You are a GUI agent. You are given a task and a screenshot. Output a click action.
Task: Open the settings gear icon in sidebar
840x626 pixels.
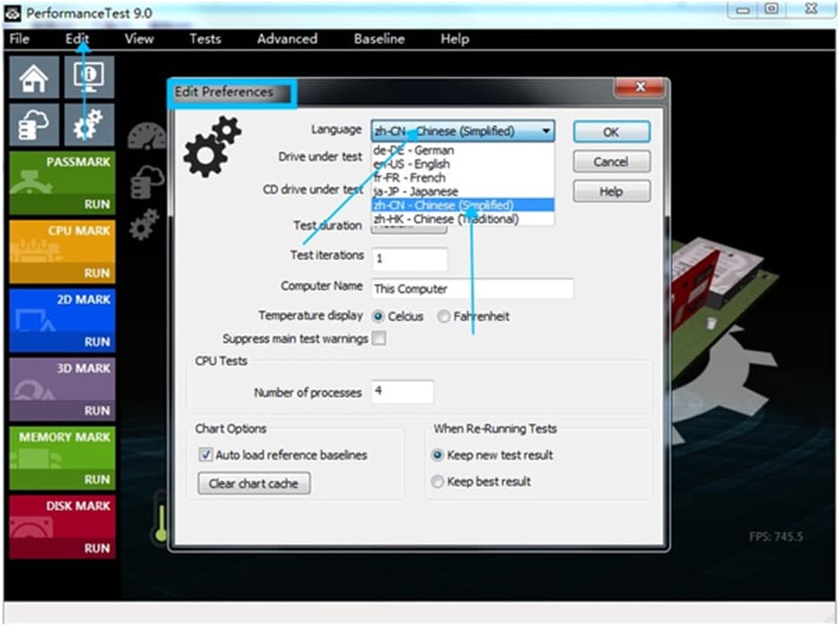point(89,125)
